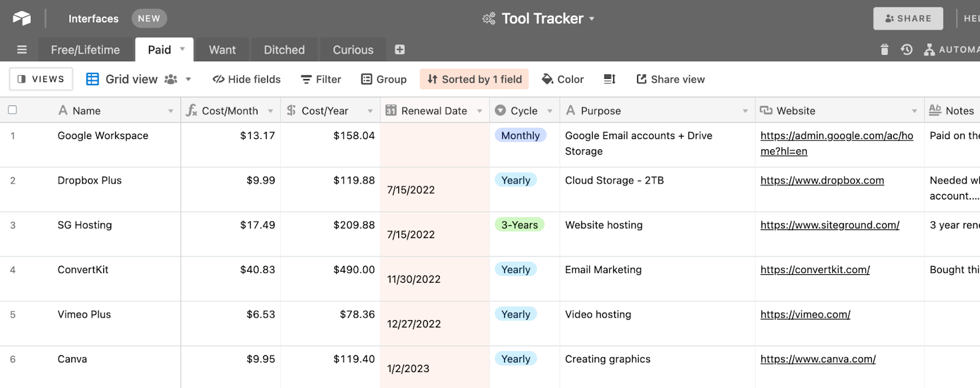
Task: Click the Renewal Date calendar field icon
Action: (391, 110)
